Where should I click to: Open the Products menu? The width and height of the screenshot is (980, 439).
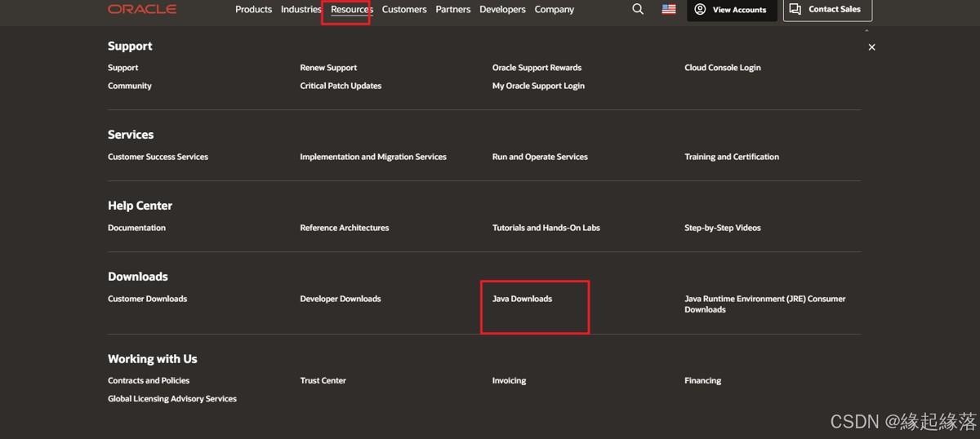[x=253, y=10]
